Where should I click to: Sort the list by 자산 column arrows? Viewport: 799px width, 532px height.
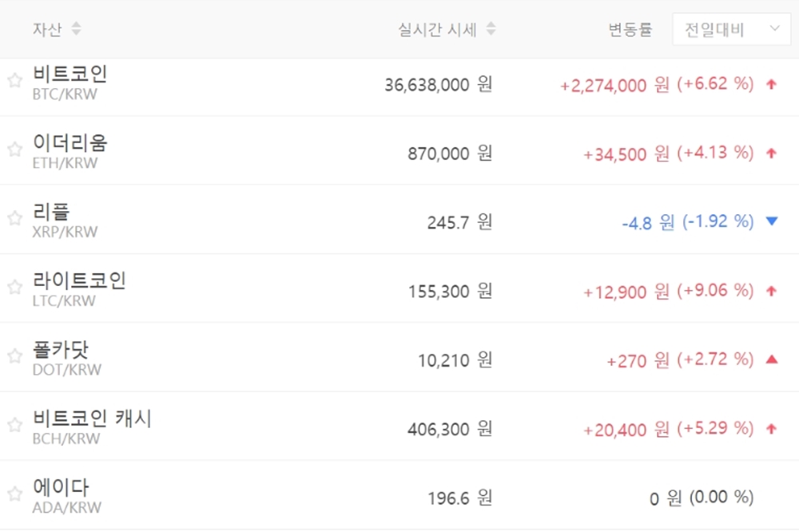pyautogui.click(x=76, y=30)
